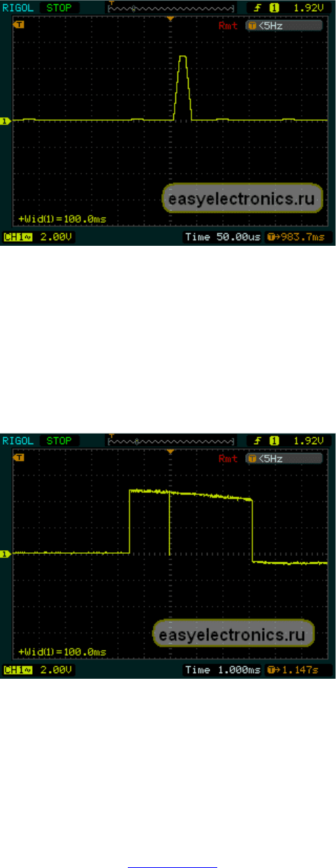Click the orange T marker in top scope corner
Image resolution: width=336 pixels, height=868 pixels.
[x=19, y=25]
